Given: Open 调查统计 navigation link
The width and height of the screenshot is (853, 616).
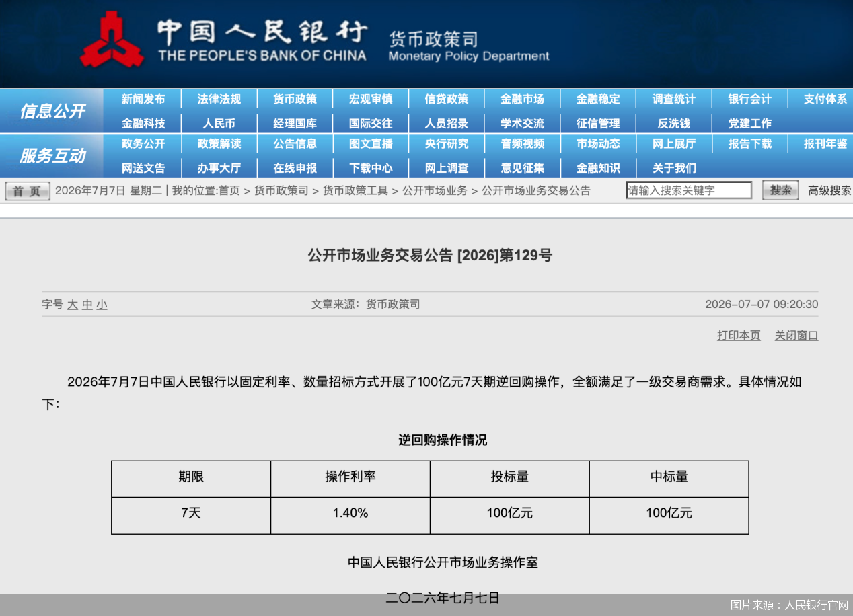Looking at the screenshot, I should [x=674, y=99].
